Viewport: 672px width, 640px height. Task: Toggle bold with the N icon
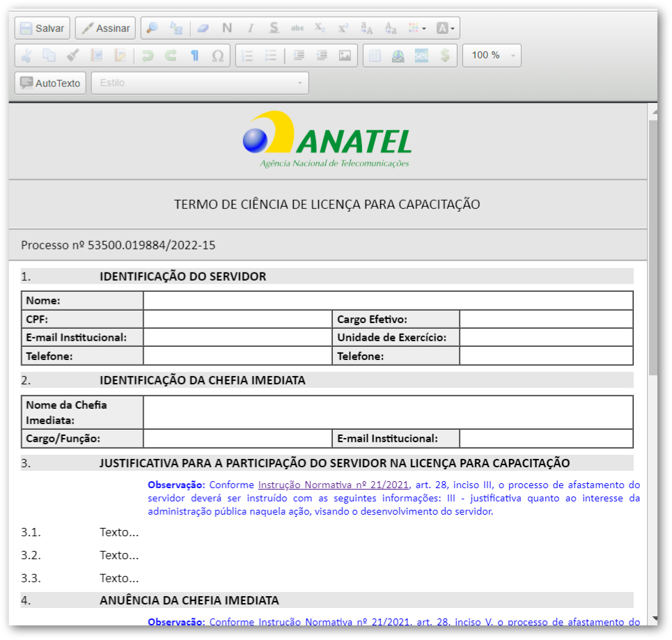[x=227, y=29]
